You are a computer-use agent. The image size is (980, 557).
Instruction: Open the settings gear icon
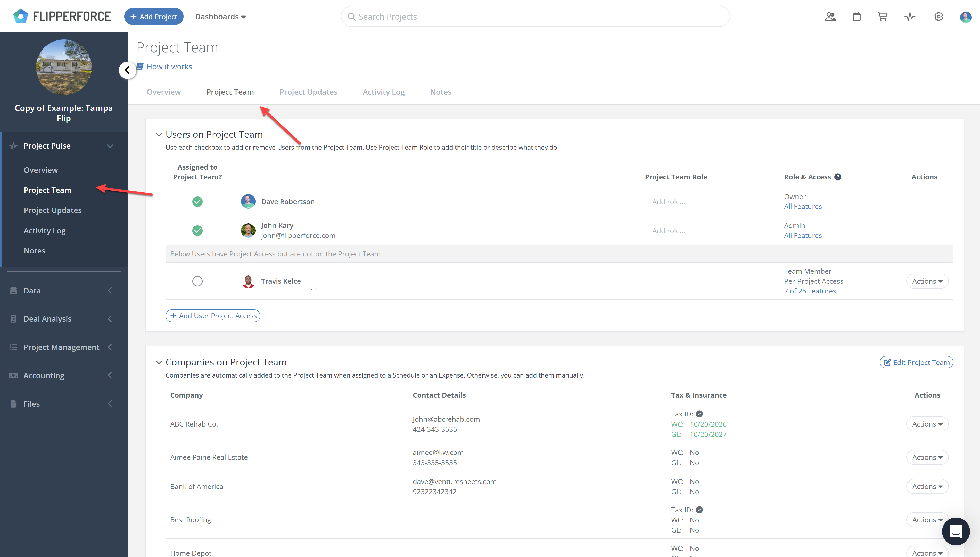click(x=939, y=17)
